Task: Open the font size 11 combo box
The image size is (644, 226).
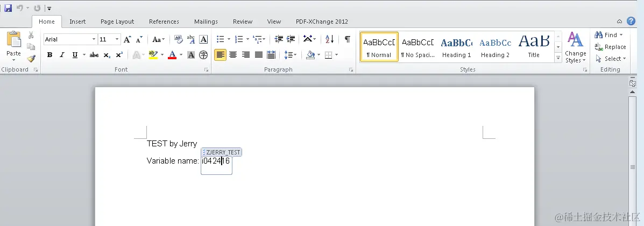Action: 109,39
